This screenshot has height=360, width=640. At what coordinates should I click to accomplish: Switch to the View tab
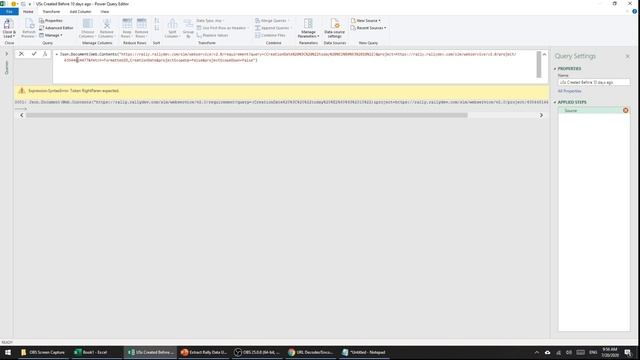(x=105, y=11)
